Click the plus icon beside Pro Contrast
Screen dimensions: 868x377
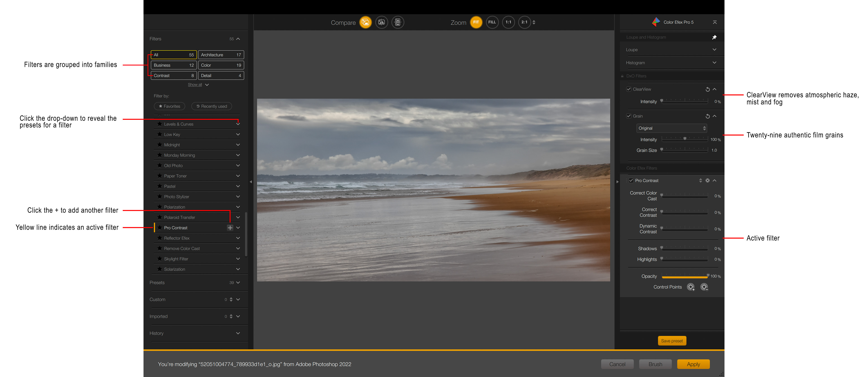pos(230,228)
